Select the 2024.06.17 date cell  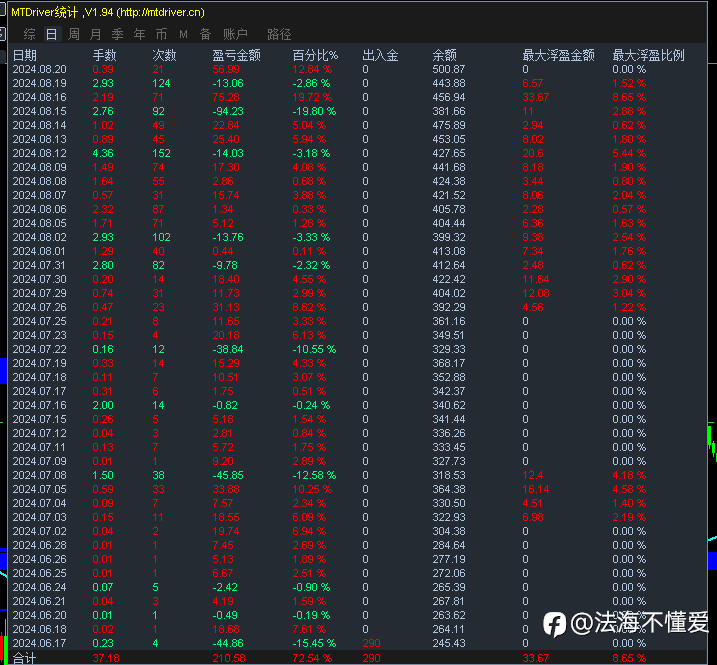click(x=39, y=643)
